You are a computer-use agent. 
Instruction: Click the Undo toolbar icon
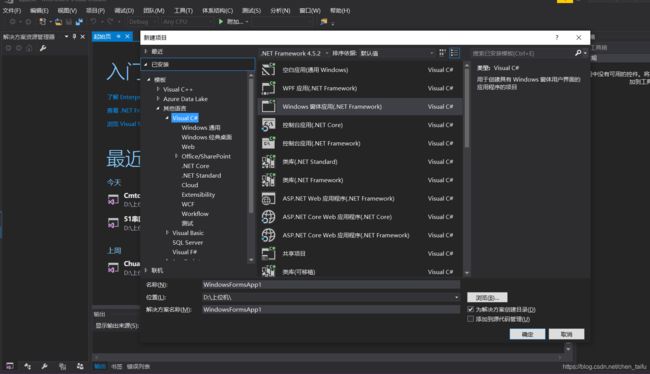click(x=93, y=22)
